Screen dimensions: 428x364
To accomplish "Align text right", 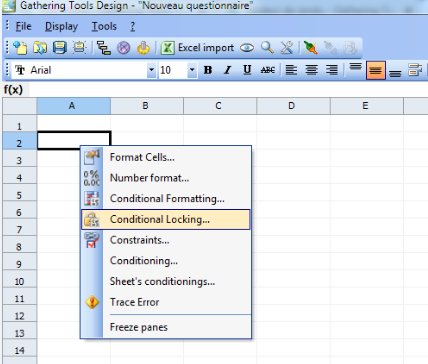I will (332, 70).
